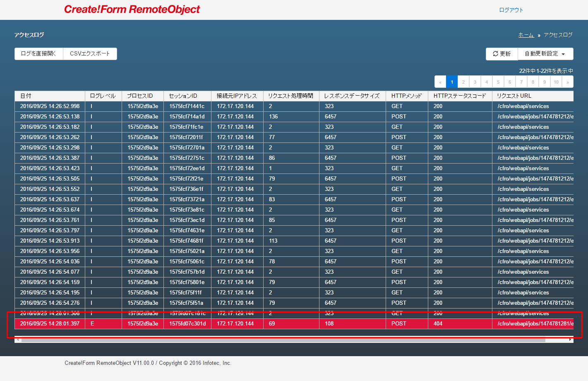Jump to pagination page 10

pos(556,82)
